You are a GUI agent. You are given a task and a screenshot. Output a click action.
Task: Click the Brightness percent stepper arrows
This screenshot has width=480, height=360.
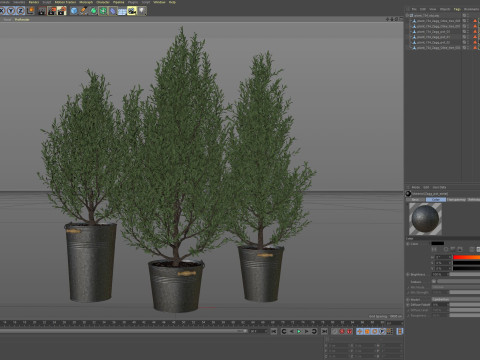448,275
